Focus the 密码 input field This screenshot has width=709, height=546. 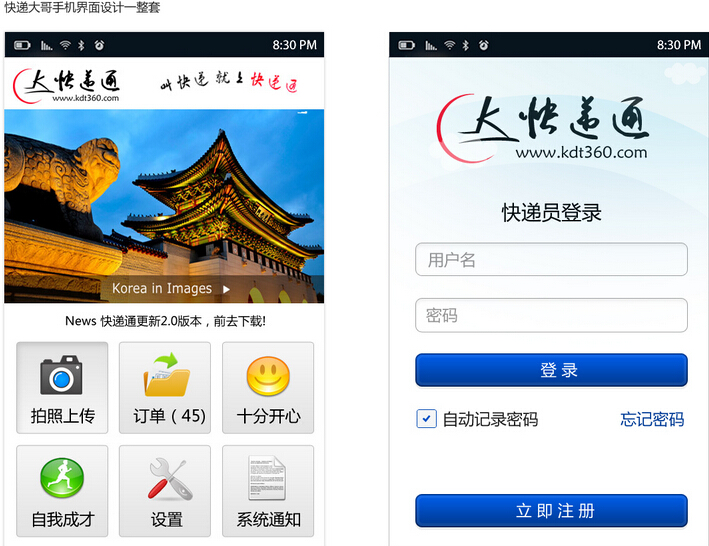(551, 315)
